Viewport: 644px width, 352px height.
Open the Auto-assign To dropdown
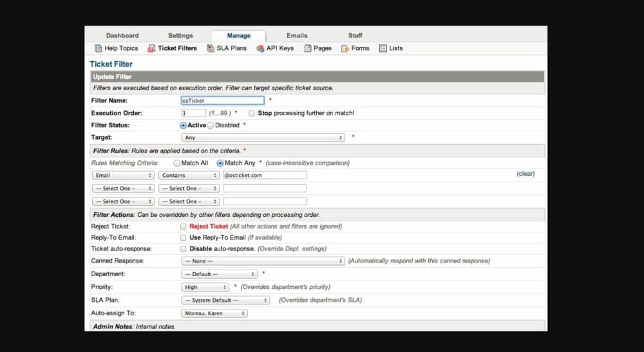click(214, 313)
